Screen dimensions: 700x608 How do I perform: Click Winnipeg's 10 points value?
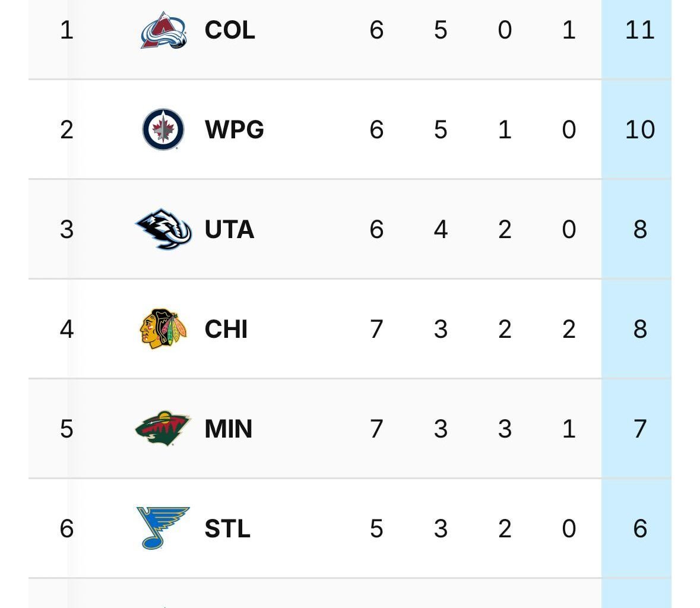click(639, 129)
